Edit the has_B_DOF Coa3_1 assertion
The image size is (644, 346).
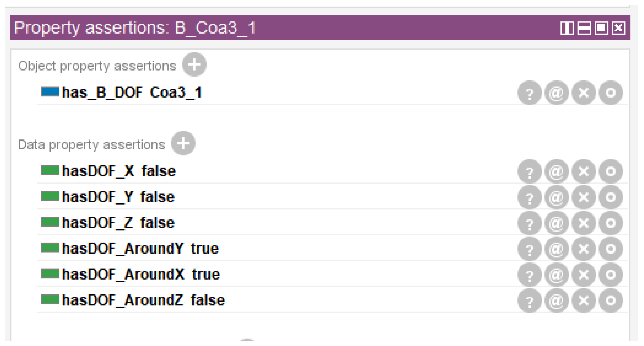tap(611, 93)
